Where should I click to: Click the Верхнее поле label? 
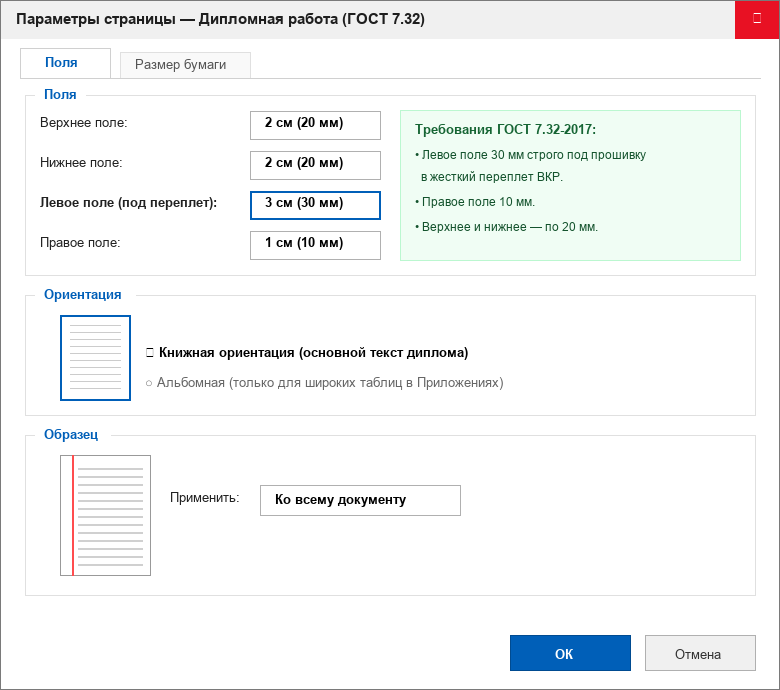[84, 123]
